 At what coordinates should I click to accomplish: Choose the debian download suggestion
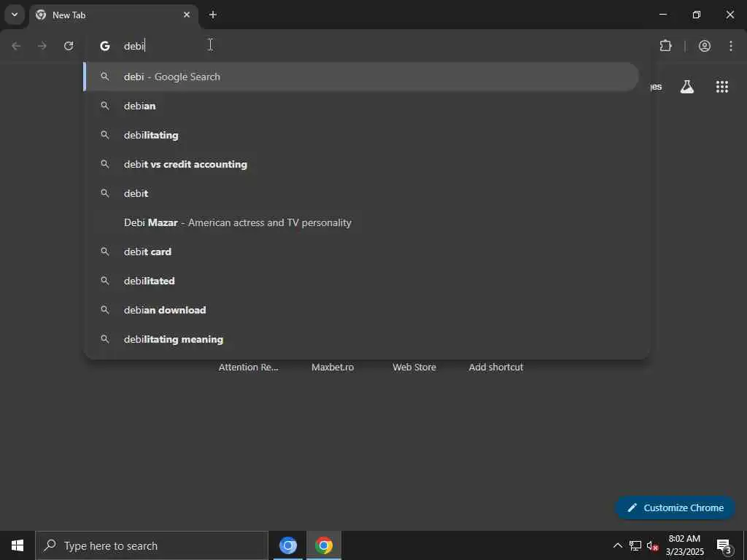[361, 310]
